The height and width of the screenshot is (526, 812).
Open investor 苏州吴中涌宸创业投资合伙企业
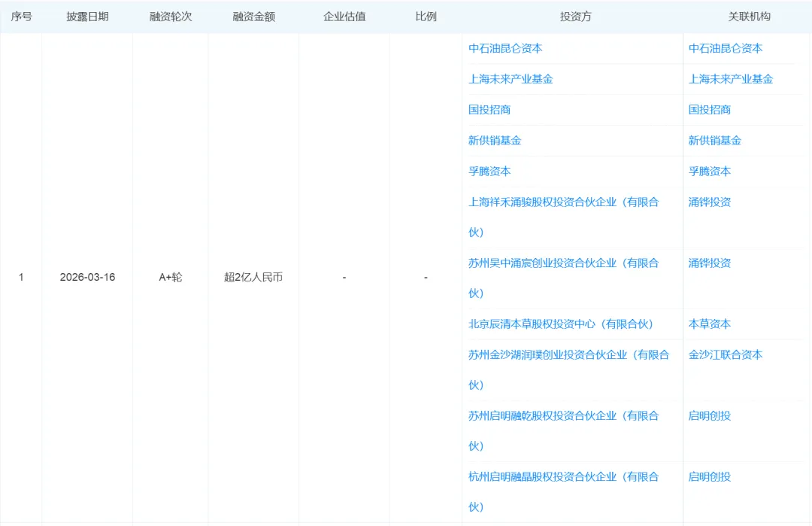[563, 278]
